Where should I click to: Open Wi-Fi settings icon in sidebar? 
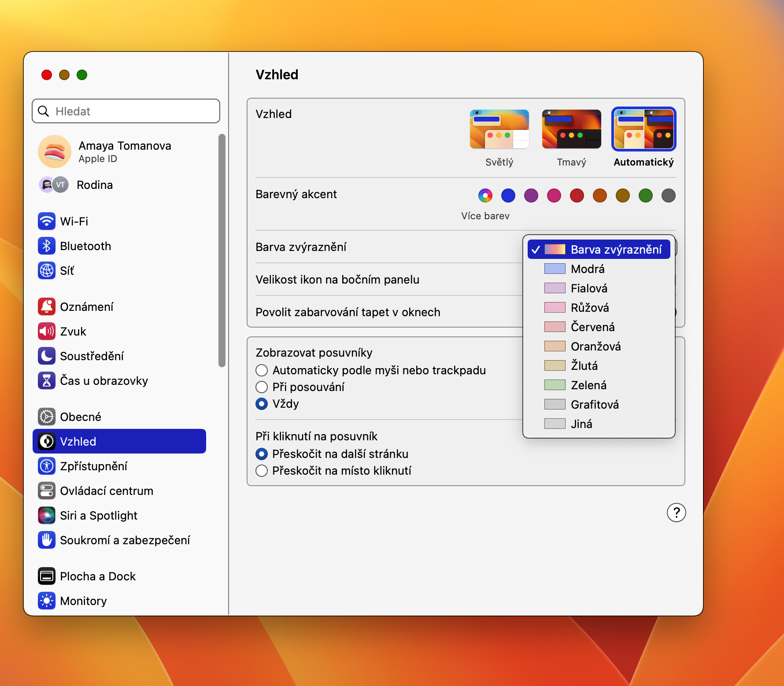coord(47,221)
